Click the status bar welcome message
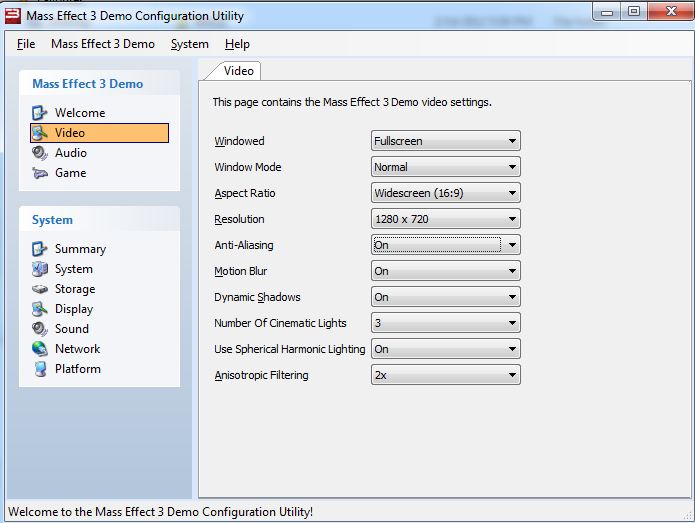The height and width of the screenshot is (523, 695). pos(160,512)
